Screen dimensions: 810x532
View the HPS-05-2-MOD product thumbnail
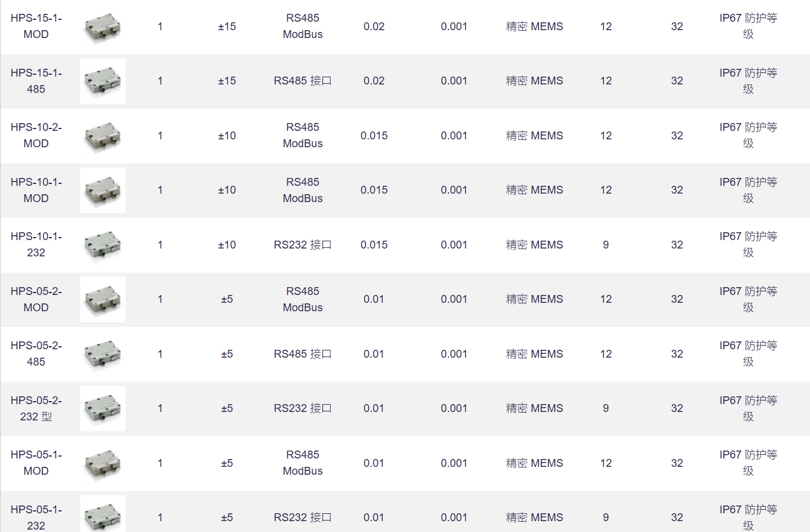[103, 300]
